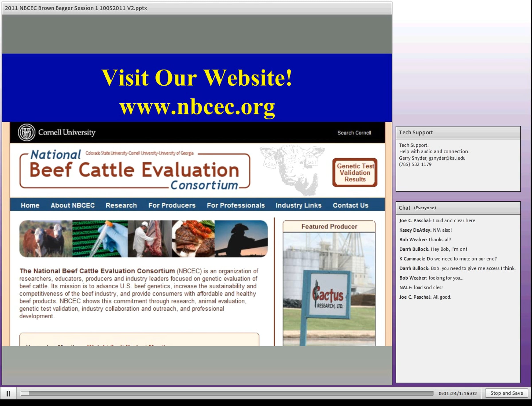Click the playback time counter 0:01:24/1:16:02
532x406 pixels.
458,393
